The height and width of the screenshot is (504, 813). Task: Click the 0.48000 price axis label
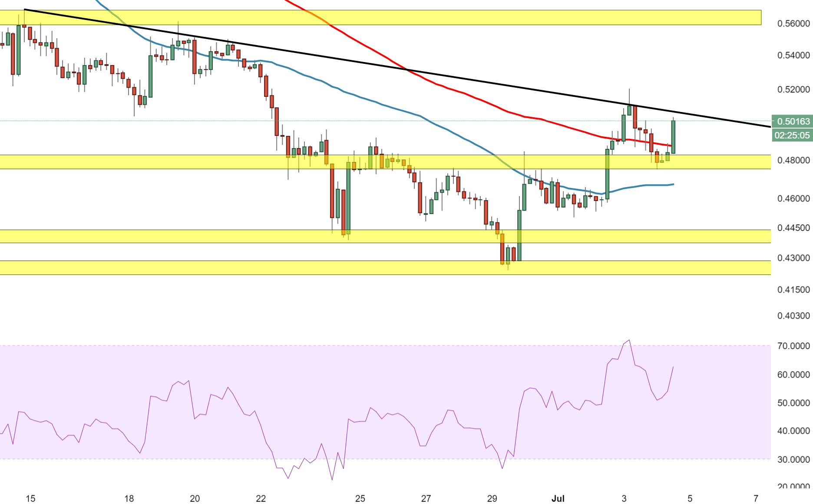793,160
